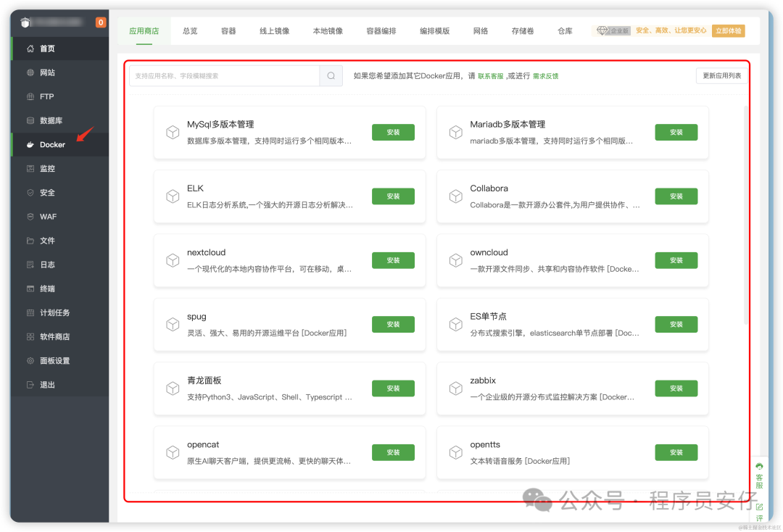Click the 联系客服 link
This screenshot has width=783, height=532.
[491, 76]
